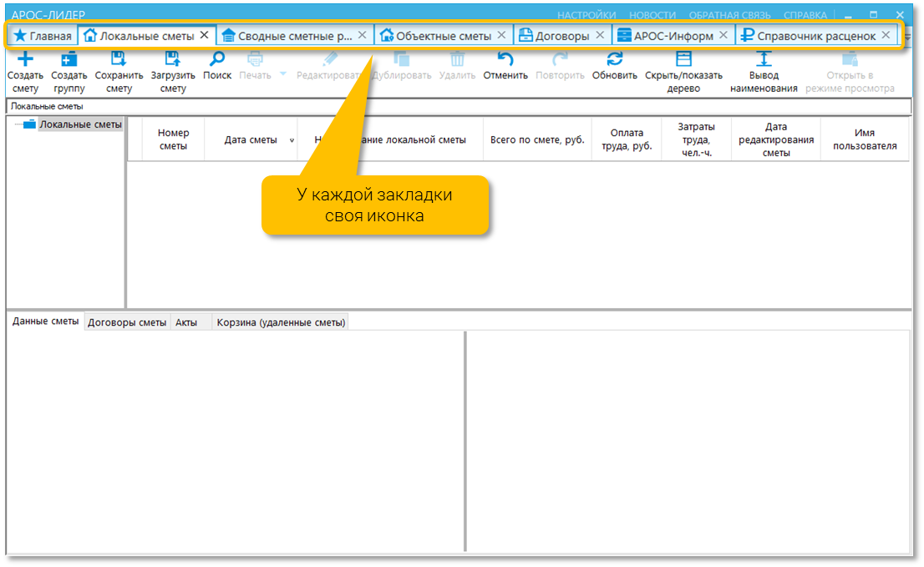The height and width of the screenshot is (567, 924).
Task: Click the house icon on Локальные сметы tab
Action: coord(89,35)
